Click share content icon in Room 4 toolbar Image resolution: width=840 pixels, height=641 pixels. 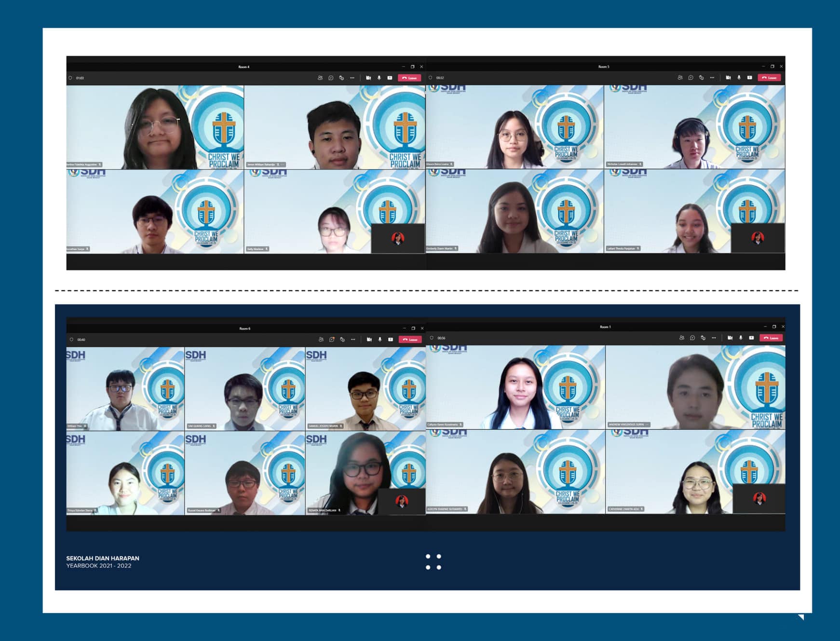pos(390,78)
